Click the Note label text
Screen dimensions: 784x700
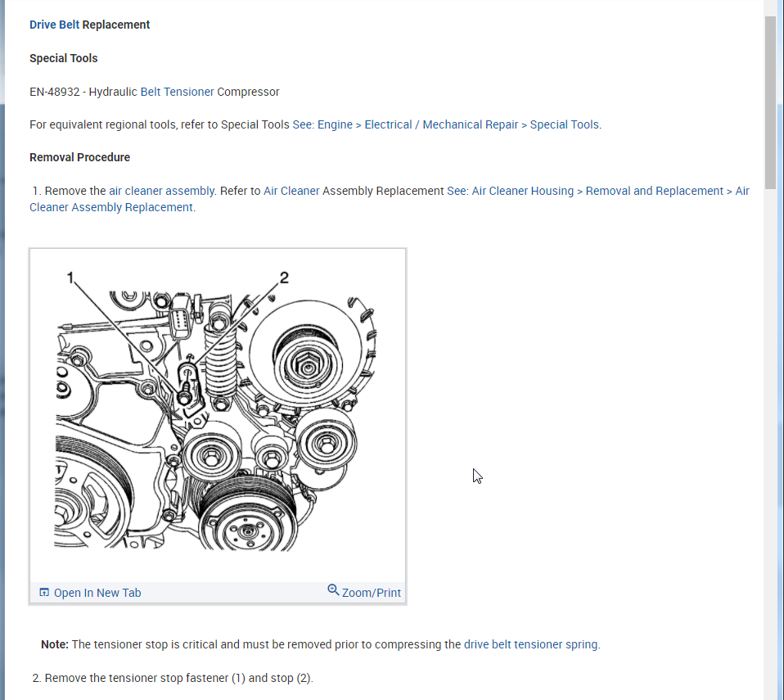pyautogui.click(x=55, y=644)
